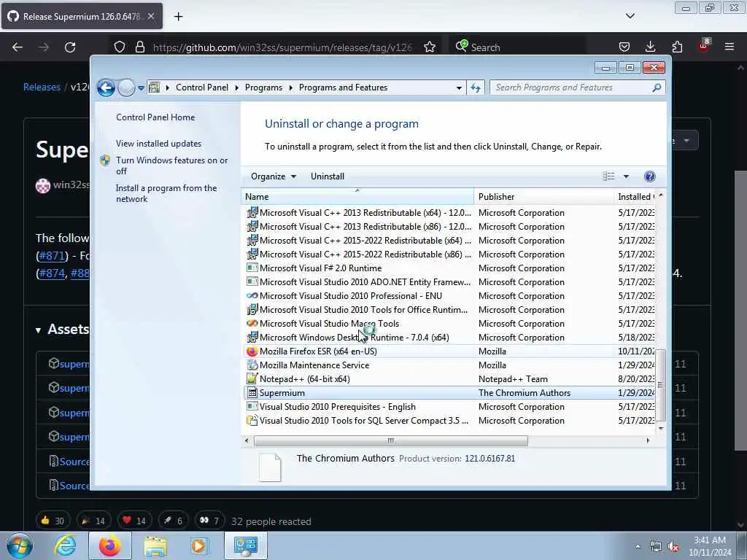Click the horizontal scrollbar of program list

click(x=391, y=441)
